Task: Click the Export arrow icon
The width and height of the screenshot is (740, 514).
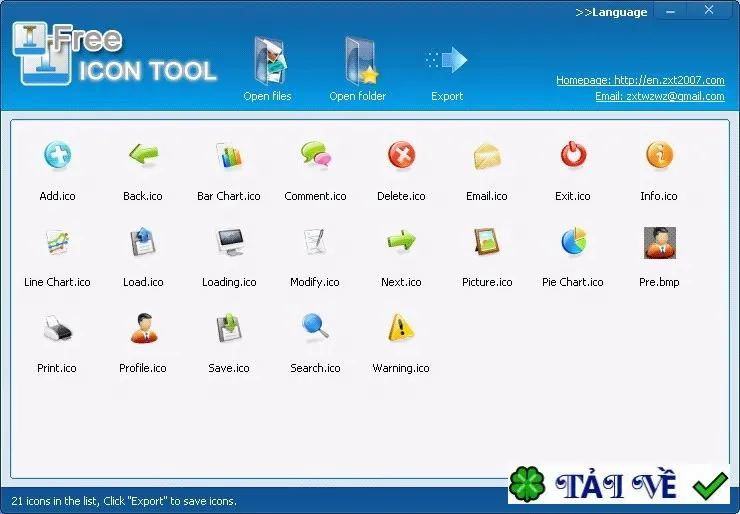Action: click(x=446, y=60)
